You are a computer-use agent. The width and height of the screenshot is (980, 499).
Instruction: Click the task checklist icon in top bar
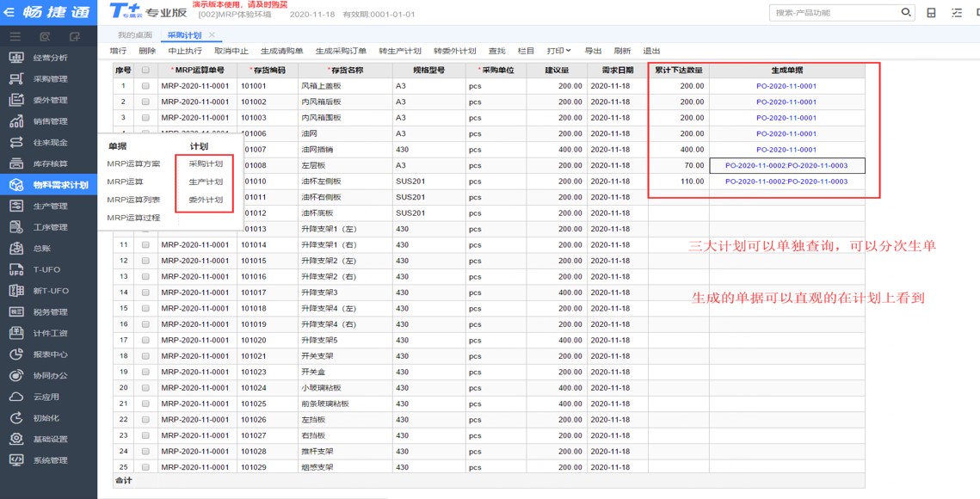click(x=957, y=13)
